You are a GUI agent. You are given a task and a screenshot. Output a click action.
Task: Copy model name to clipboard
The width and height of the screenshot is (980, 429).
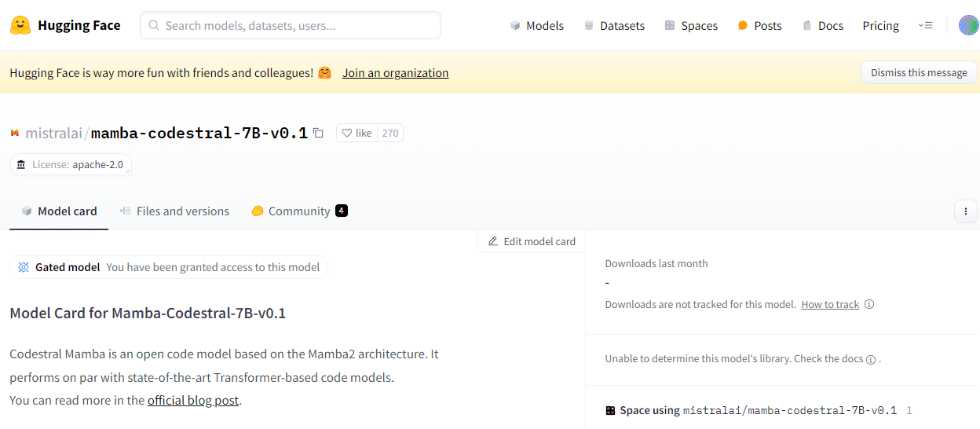pos(318,133)
